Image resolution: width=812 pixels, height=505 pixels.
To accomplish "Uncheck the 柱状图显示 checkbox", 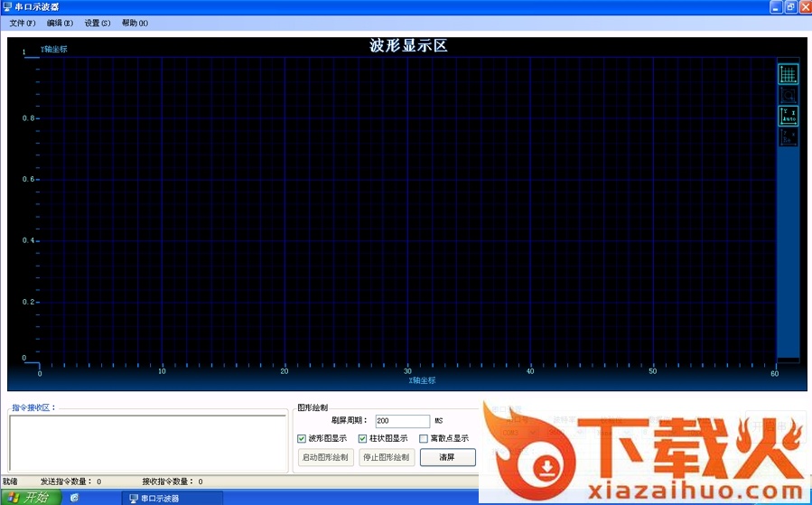I will coord(362,439).
